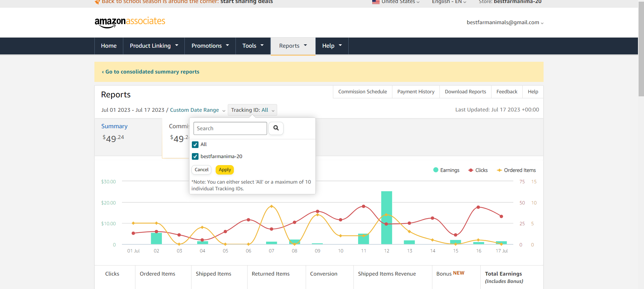Open the Commission Schedule tab
The width and height of the screenshot is (644, 289).
point(362,92)
